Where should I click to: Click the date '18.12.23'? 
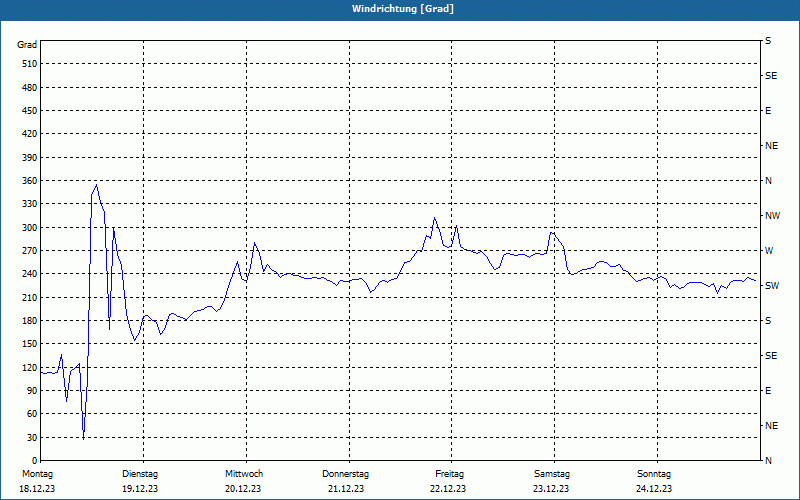click(37, 489)
